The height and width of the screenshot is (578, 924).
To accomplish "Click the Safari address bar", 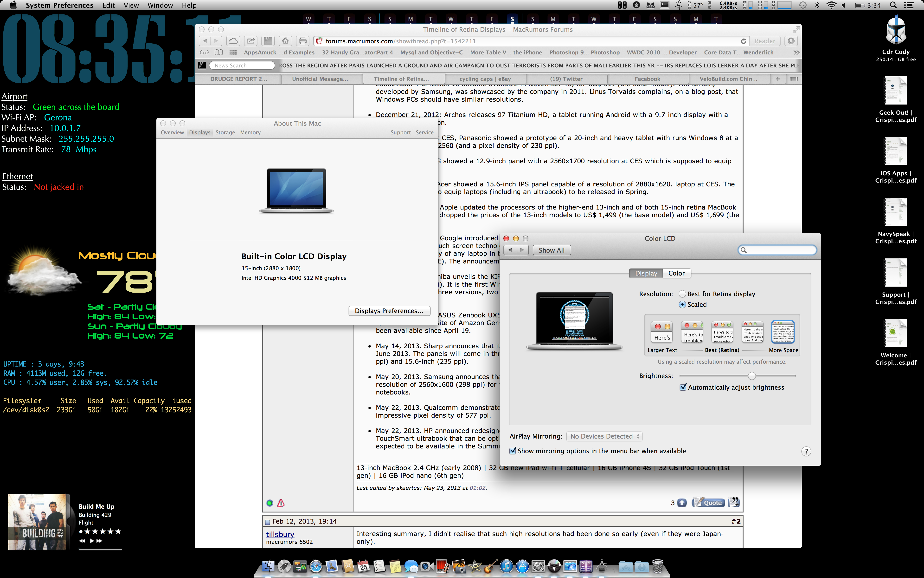I will point(531,41).
